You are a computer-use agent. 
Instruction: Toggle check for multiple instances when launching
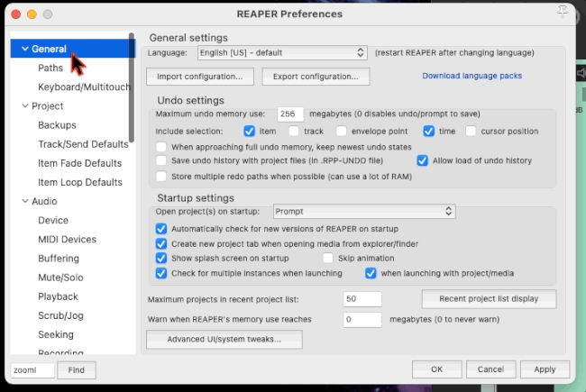pos(161,273)
